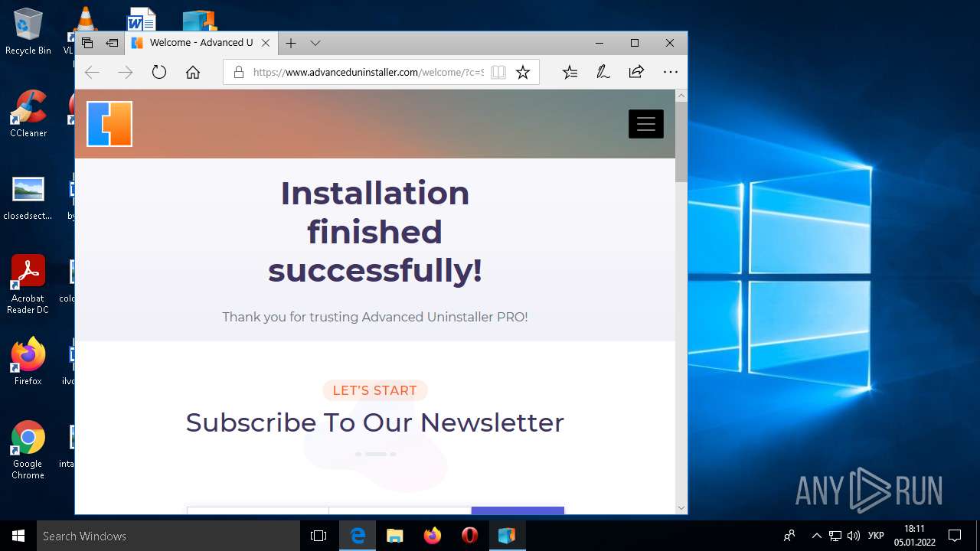Select the Welcome - Advanced U tab

pos(201,43)
